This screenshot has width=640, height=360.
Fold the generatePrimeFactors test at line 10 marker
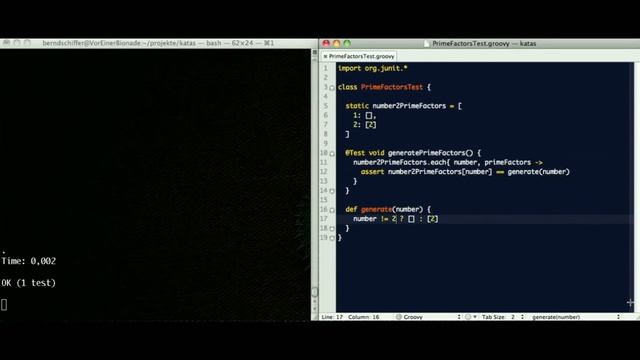(x=332, y=153)
